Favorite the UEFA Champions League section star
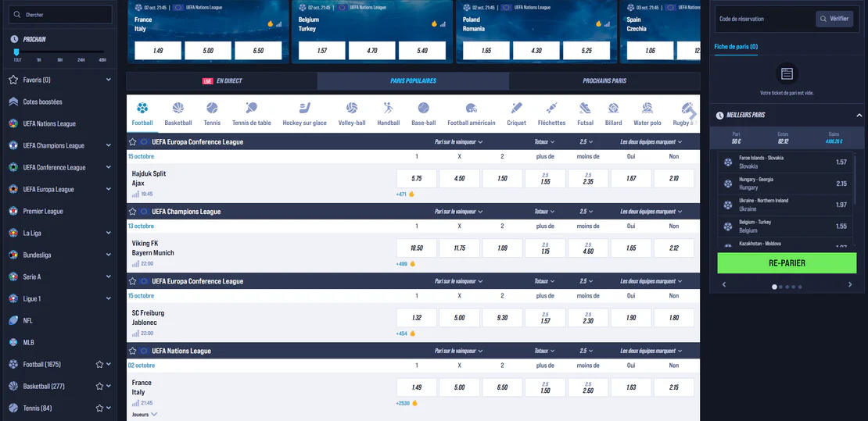This screenshot has height=421, width=868. coord(133,212)
